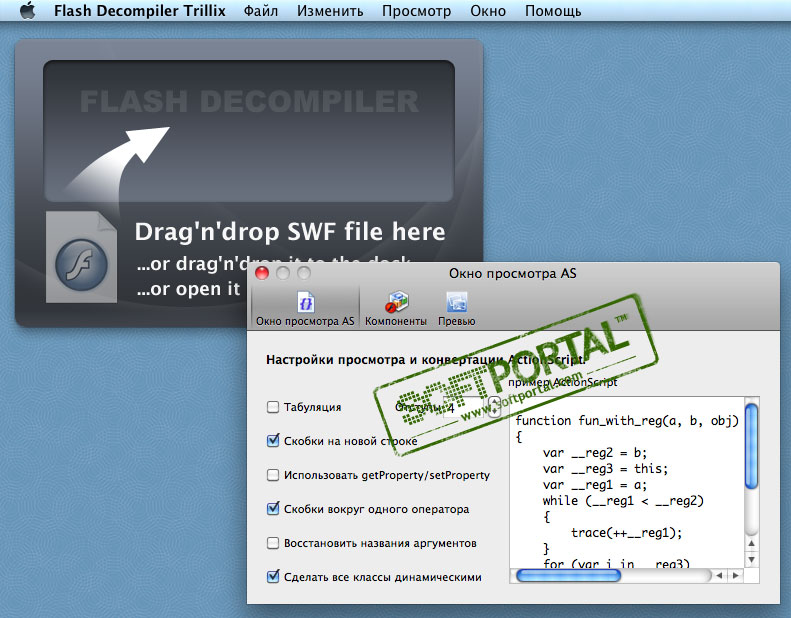The height and width of the screenshot is (618, 791).
Task: Click the var __reg1 = a; line
Action: [595, 485]
